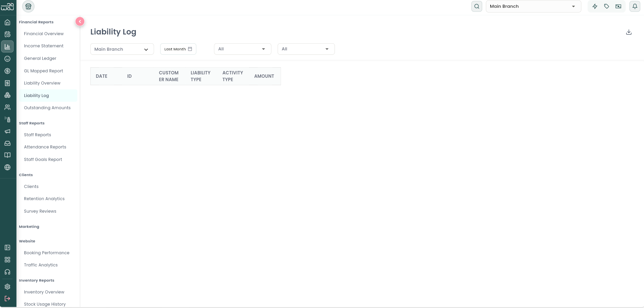Image resolution: width=644 pixels, height=308 pixels.
Task: Click the download report icon
Action: pos(629,32)
